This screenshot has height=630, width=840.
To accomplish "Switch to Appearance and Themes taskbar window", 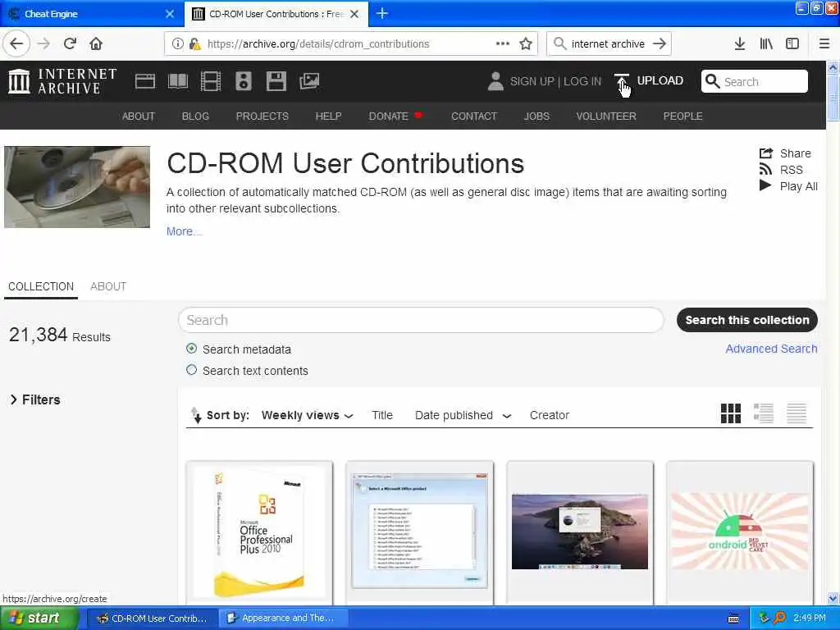I will click(x=281, y=619).
